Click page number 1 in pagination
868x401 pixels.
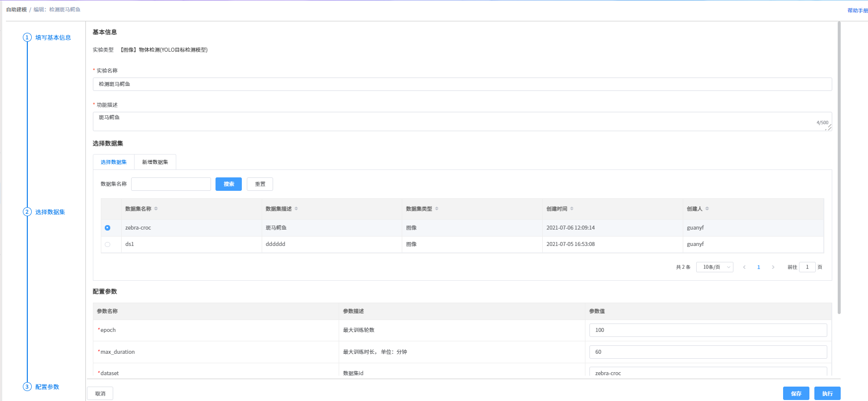tap(759, 267)
